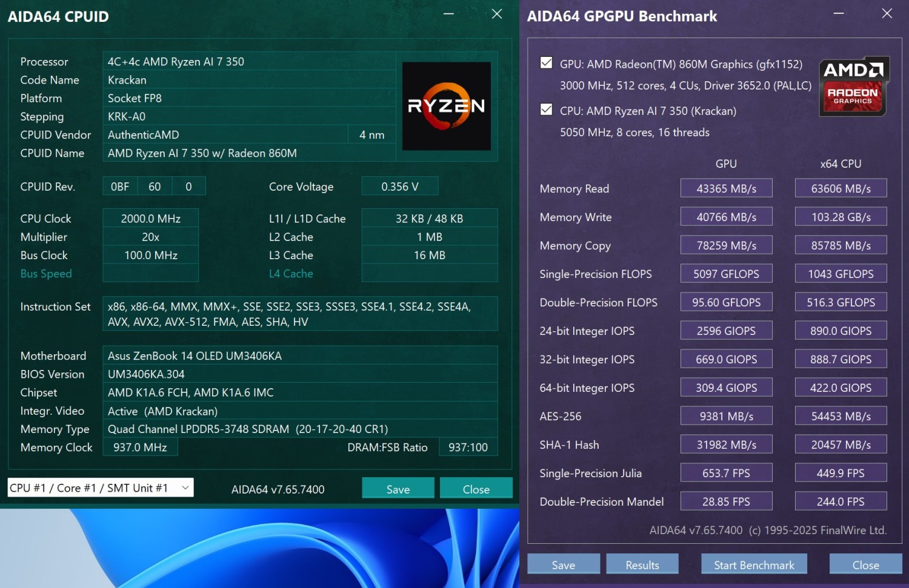Image resolution: width=909 pixels, height=588 pixels.
Task: Minimize the AIDA64 GPGPU Benchmark window
Action: click(x=839, y=14)
